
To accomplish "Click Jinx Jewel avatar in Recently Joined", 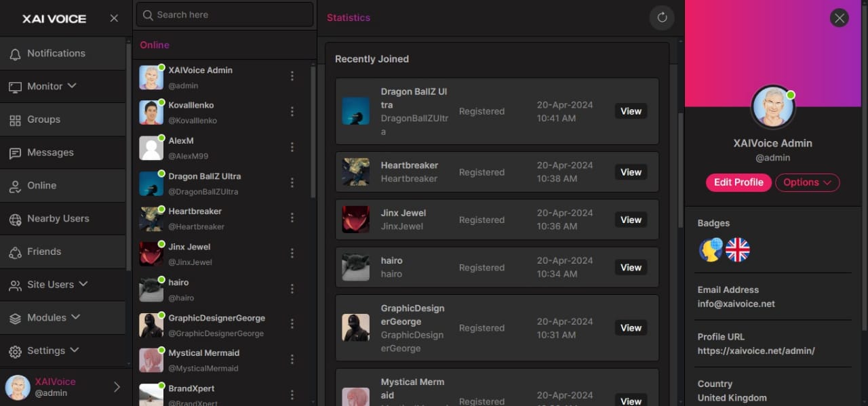I will coord(355,220).
